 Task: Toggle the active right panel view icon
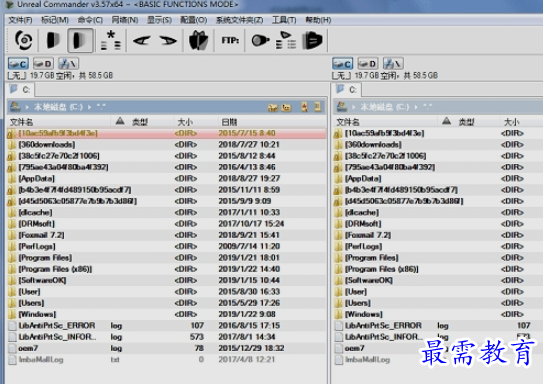tap(80, 41)
